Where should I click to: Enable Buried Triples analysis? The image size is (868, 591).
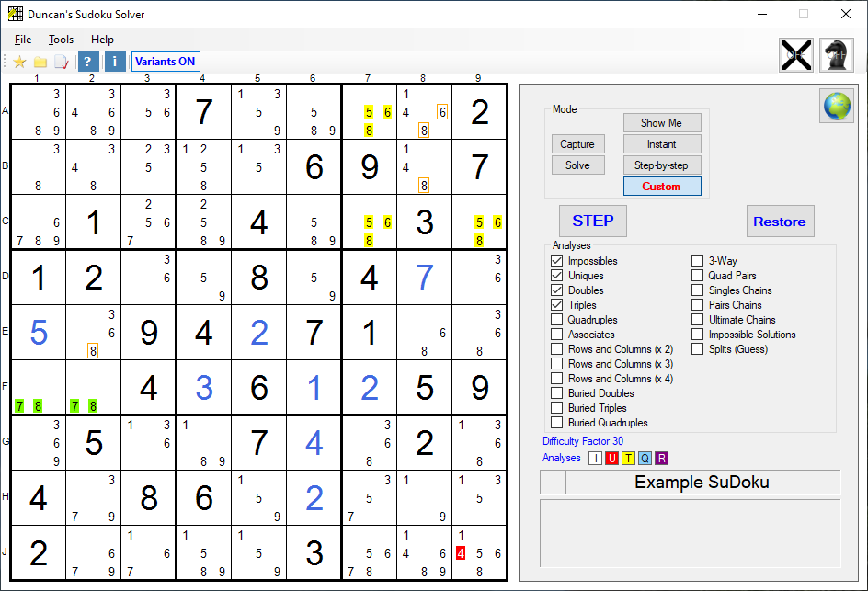click(557, 408)
